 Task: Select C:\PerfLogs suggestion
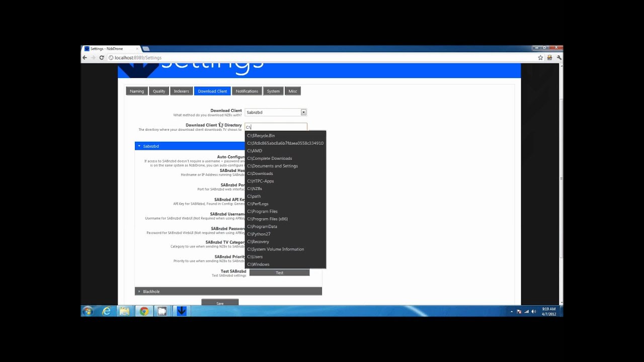[x=285, y=204]
